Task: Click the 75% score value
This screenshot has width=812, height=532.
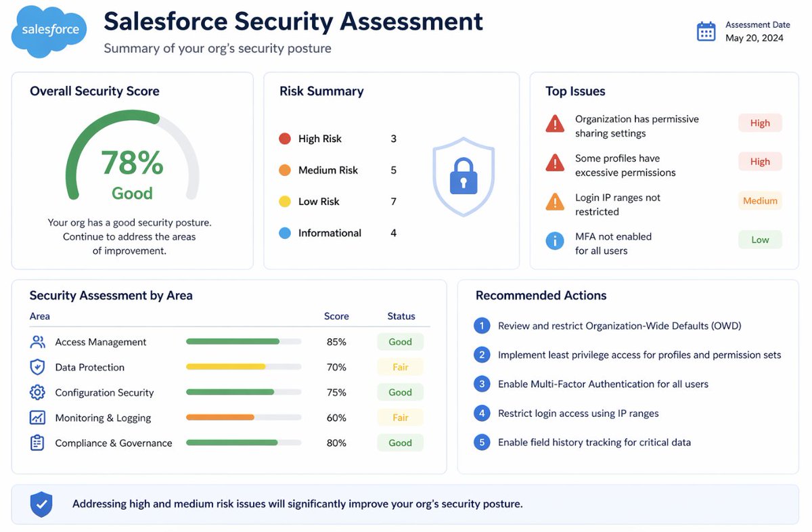Action: (336, 393)
